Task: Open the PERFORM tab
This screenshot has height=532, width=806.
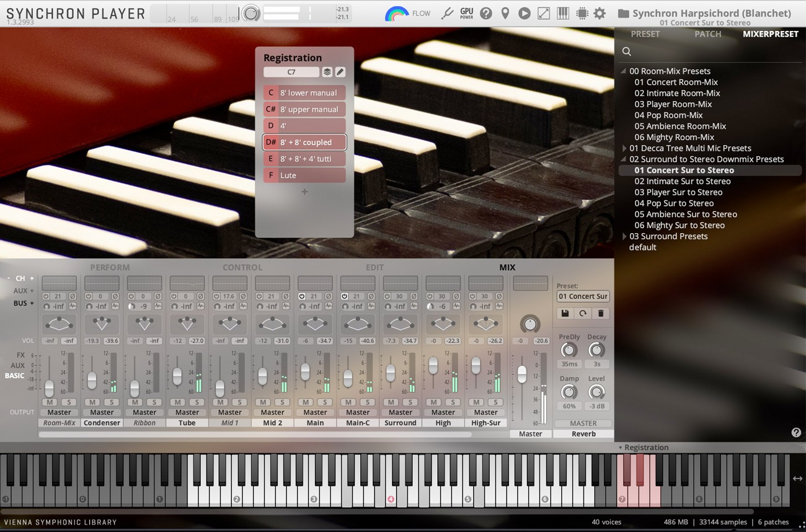Action: 110,267
